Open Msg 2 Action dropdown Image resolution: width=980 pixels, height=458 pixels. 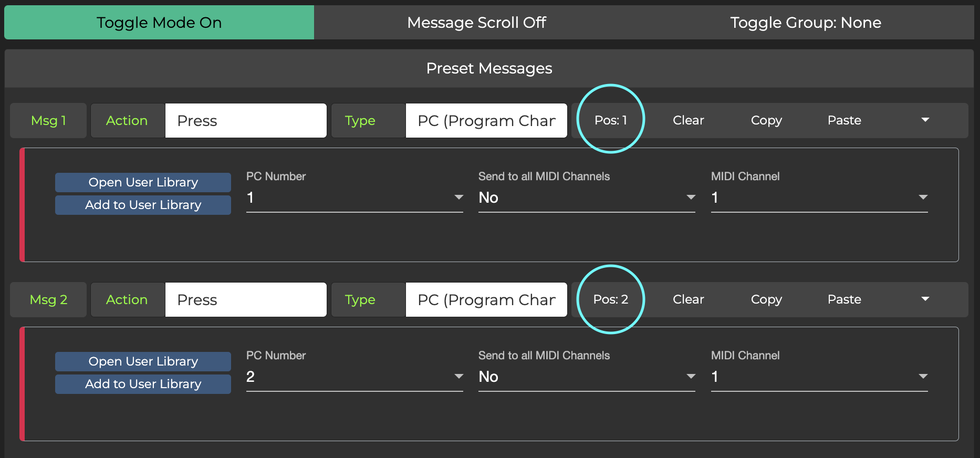[x=245, y=300]
